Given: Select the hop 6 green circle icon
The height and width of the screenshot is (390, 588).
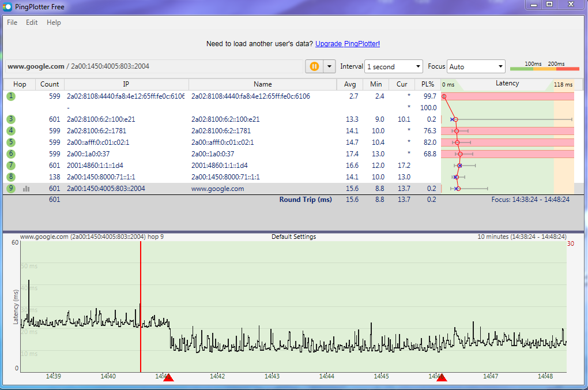Looking at the screenshot, I should 11,153.
